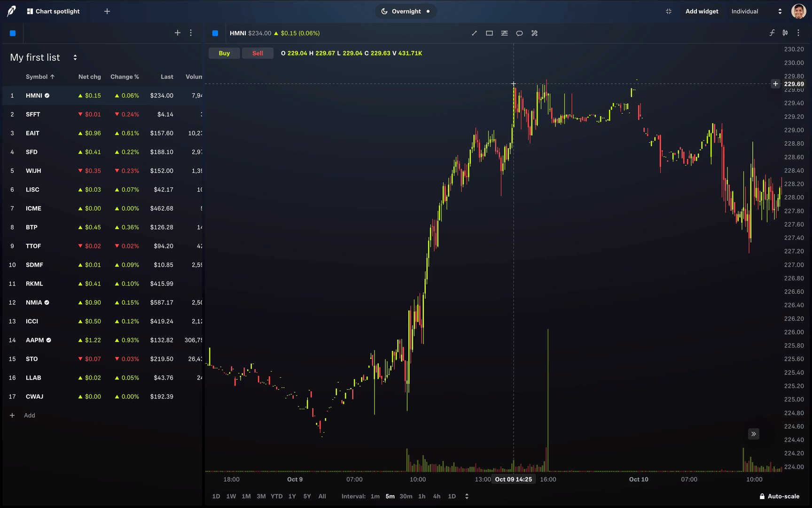Image resolution: width=812 pixels, height=508 pixels.
Task: Click the plus icon in watchlist header
Action: click(x=178, y=33)
